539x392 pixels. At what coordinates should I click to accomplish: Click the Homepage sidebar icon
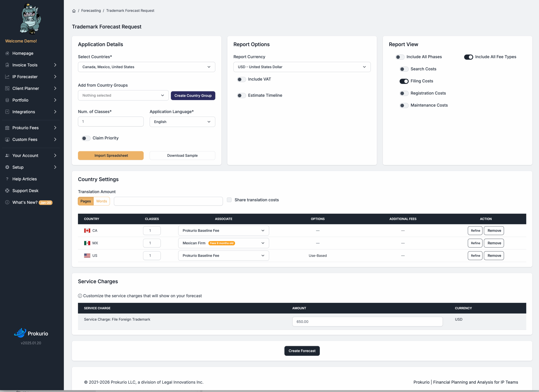pyautogui.click(x=7, y=53)
